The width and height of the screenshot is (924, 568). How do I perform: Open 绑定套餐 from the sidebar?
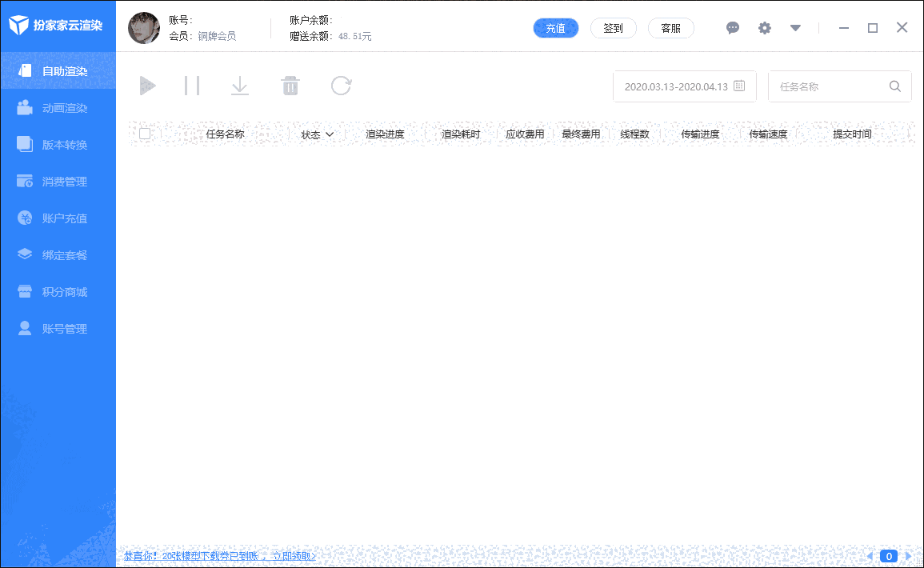click(x=58, y=254)
